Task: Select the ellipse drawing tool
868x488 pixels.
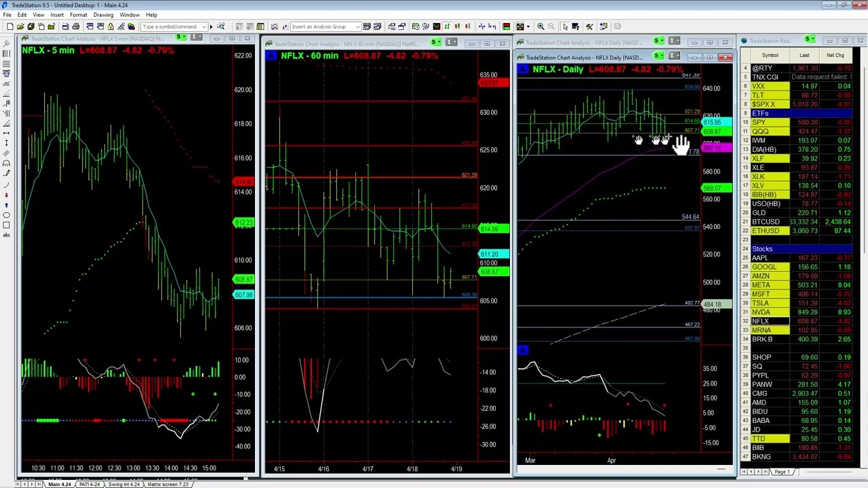Action: [x=6, y=214]
